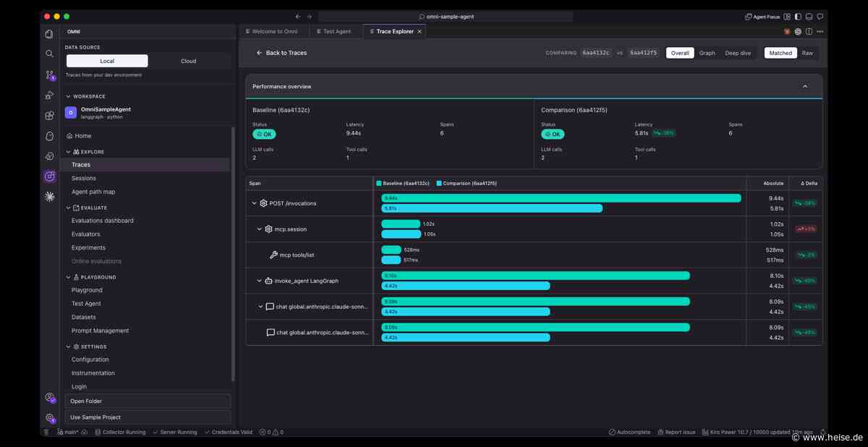
Task: Select the highlighted Omni icon in activity bar
Action: coord(49,176)
